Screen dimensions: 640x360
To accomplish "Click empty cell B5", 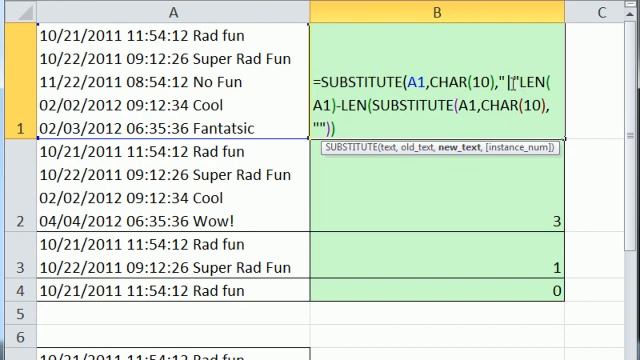I will 437,313.
